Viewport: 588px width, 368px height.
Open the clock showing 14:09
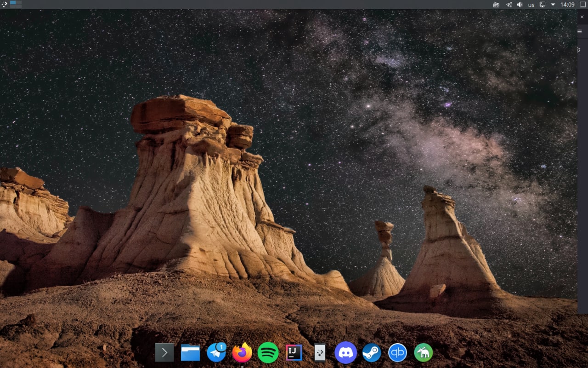[568, 5]
